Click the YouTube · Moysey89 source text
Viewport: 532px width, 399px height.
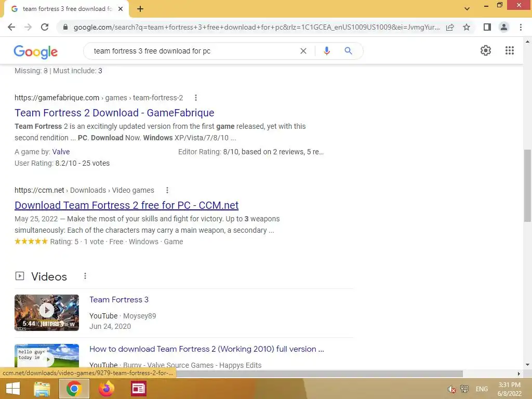[123, 316]
